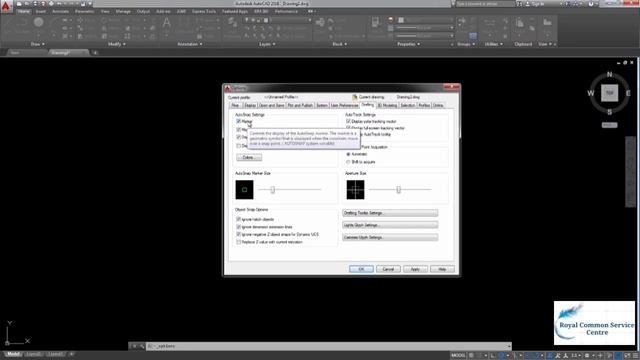Select the Shift to acquire radio button
Image resolution: width=640 pixels, height=360 pixels.
348,162
